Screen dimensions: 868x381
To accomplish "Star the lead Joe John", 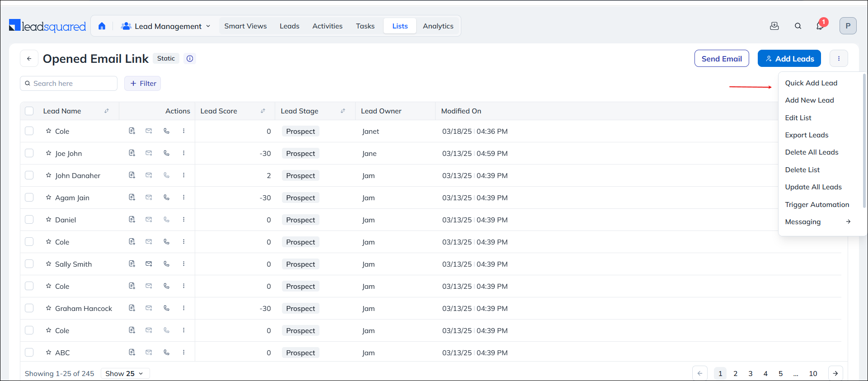I will 48,153.
